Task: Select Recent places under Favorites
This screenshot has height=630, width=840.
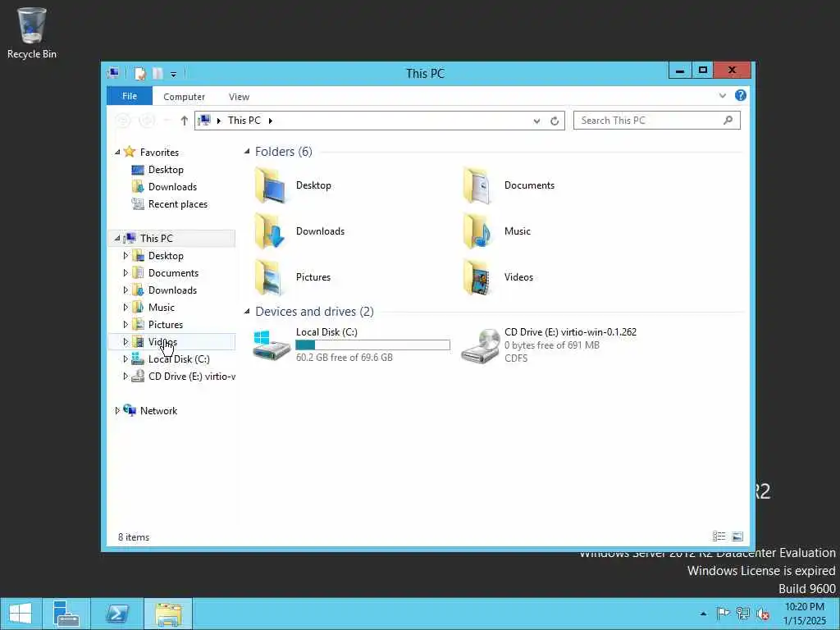Action: click(x=177, y=204)
